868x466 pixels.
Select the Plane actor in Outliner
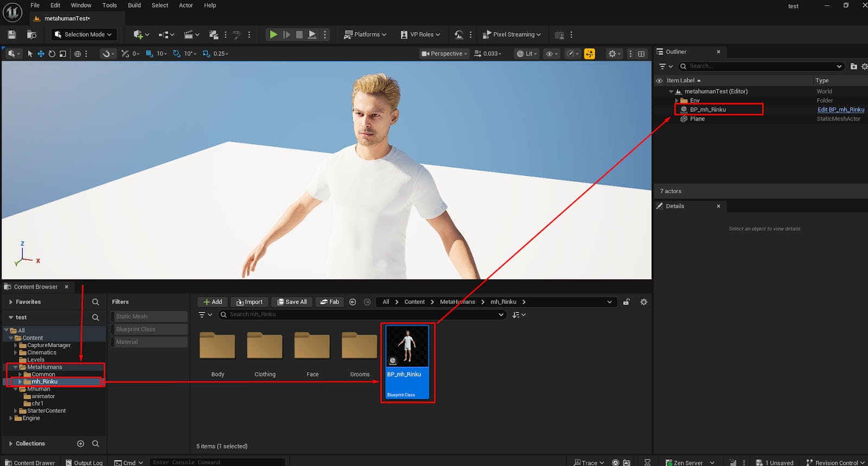coord(697,119)
